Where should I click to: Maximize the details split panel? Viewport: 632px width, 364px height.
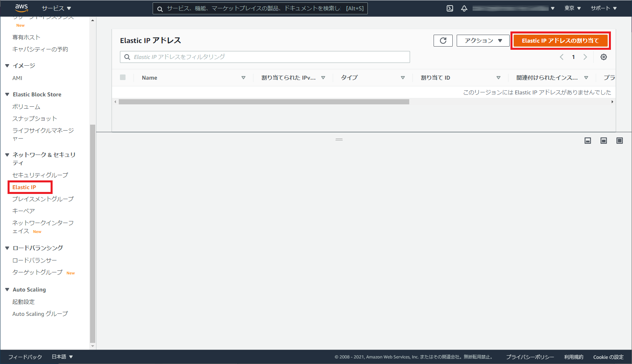pos(620,141)
